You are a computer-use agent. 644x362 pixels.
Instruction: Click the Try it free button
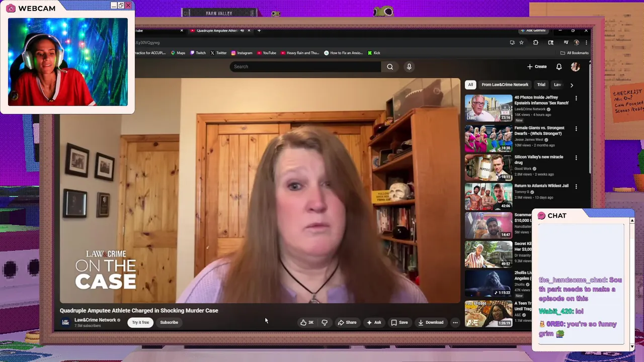point(140,322)
